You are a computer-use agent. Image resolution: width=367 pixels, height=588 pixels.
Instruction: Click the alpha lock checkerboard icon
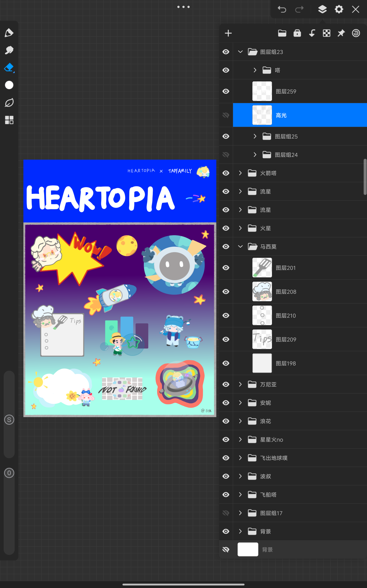pyautogui.click(x=326, y=33)
